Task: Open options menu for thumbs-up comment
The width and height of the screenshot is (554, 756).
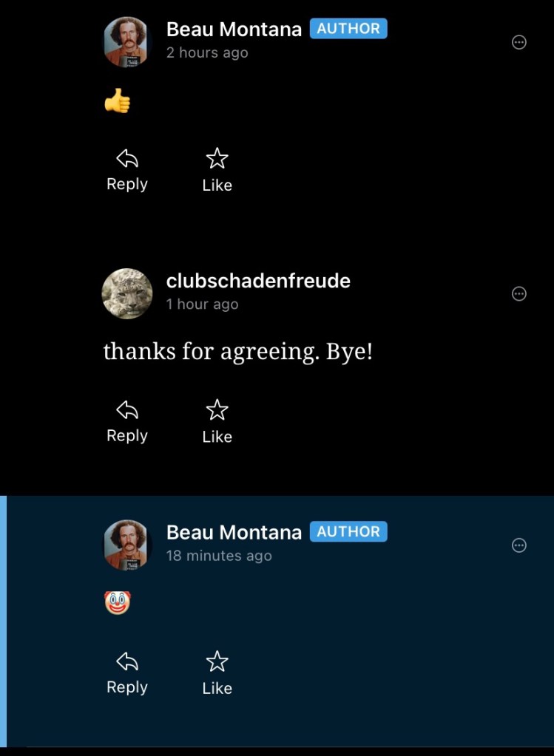Action: [518, 42]
